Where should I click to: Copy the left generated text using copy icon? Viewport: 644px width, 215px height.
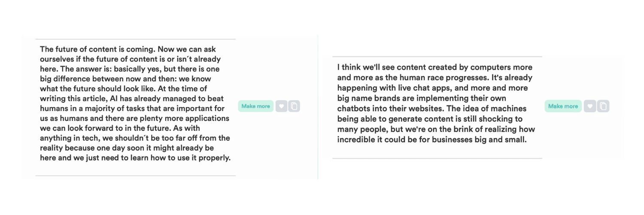[294, 106]
